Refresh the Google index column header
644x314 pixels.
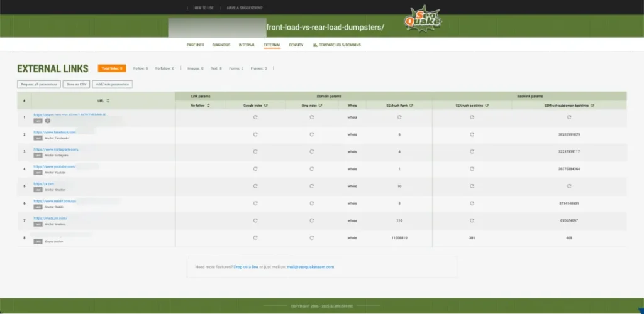click(266, 106)
